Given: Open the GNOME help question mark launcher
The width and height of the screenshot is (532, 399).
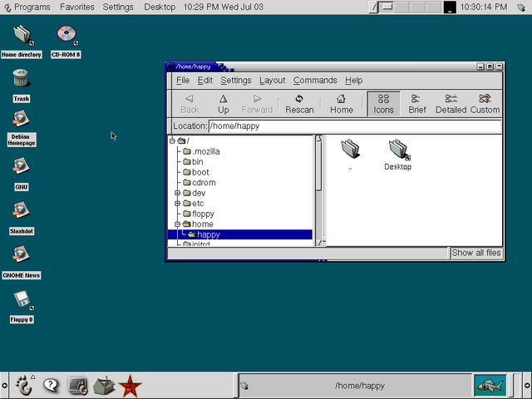Looking at the screenshot, I should (51, 386).
